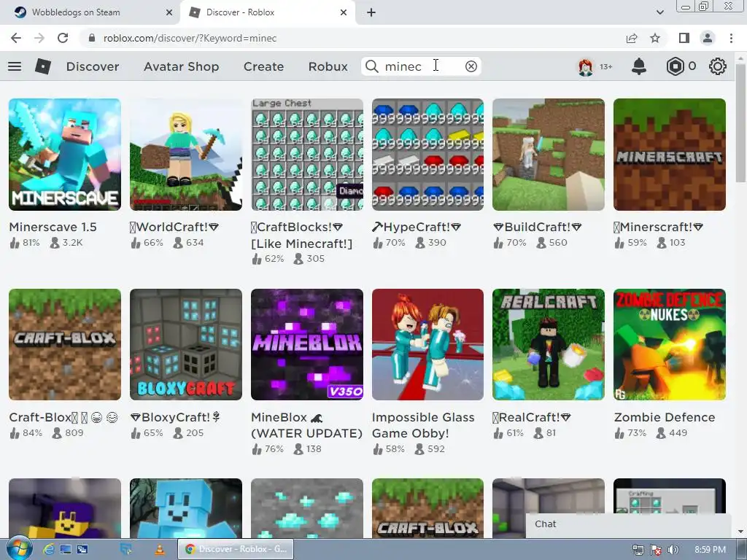The height and width of the screenshot is (560, 747).
Task: Bookmark the page with the star icon
Action: tap(655, 38)
